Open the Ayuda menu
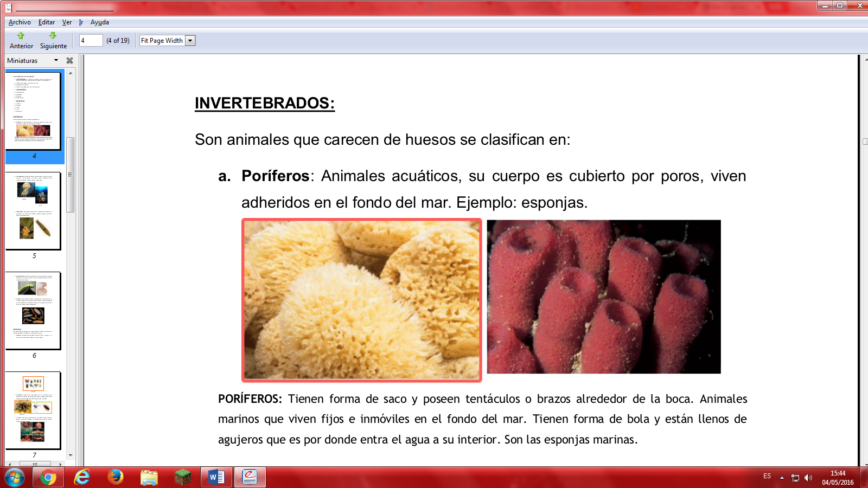The width and height of the screenshot is (868, 488). [x=100, y=22]
